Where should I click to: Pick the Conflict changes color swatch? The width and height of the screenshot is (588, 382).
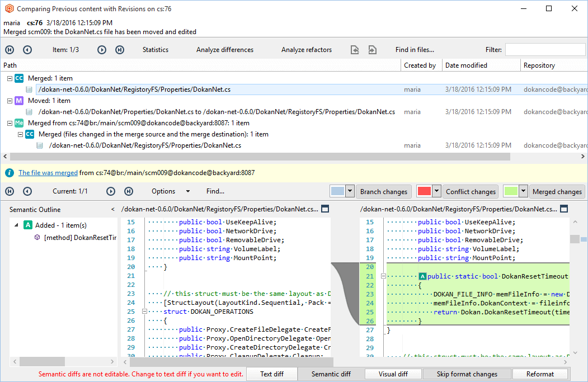pyautogui.click(x=425, y=191)
